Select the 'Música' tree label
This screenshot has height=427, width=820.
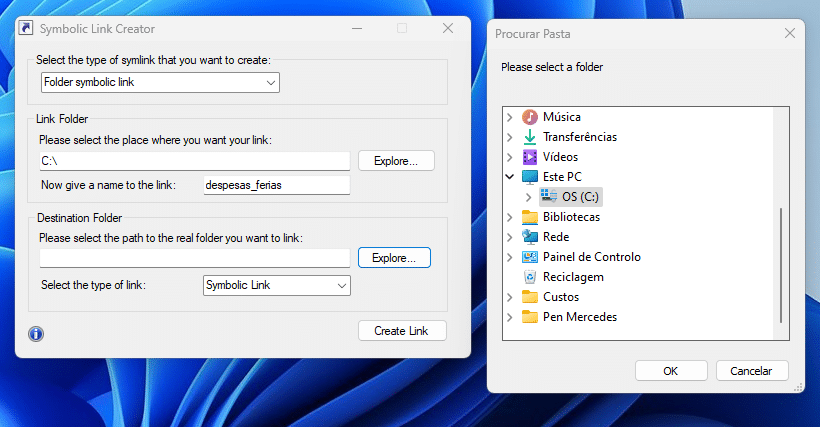[562, 117]
